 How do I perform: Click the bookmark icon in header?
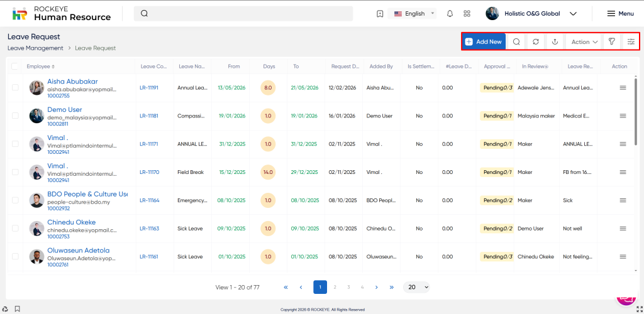(380, 14)
